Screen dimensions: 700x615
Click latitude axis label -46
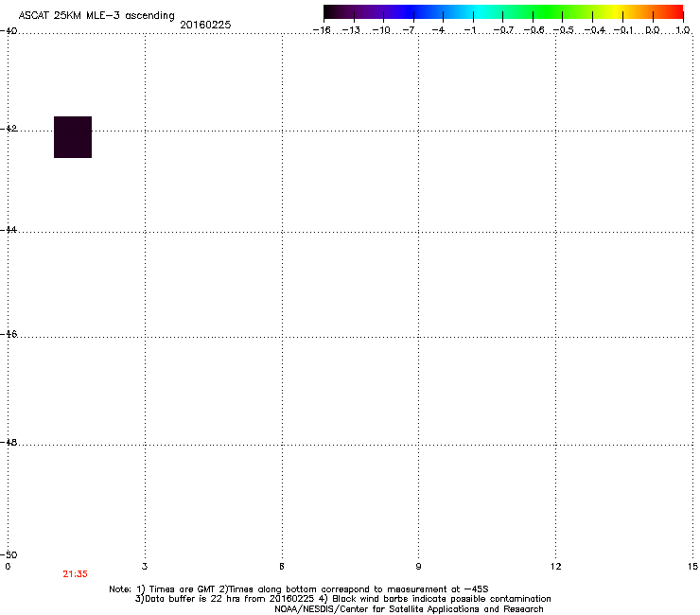9,334
